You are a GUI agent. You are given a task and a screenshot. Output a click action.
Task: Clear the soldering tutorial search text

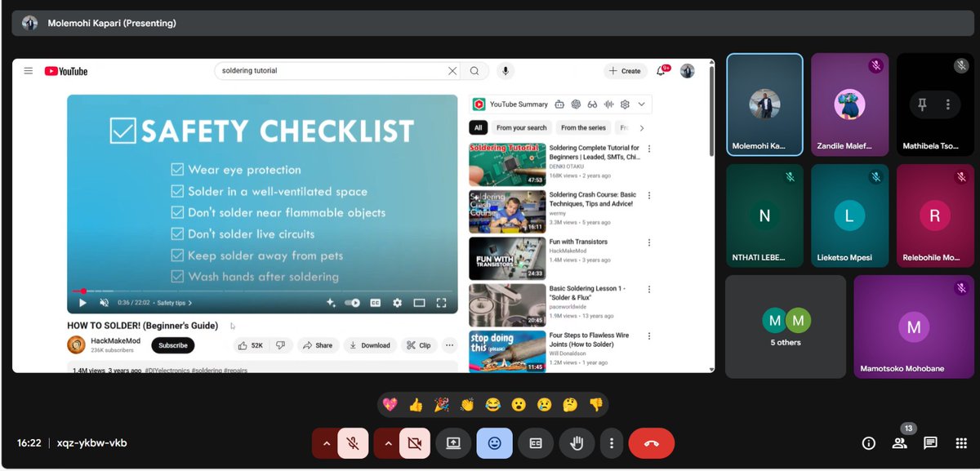point(452,71)
